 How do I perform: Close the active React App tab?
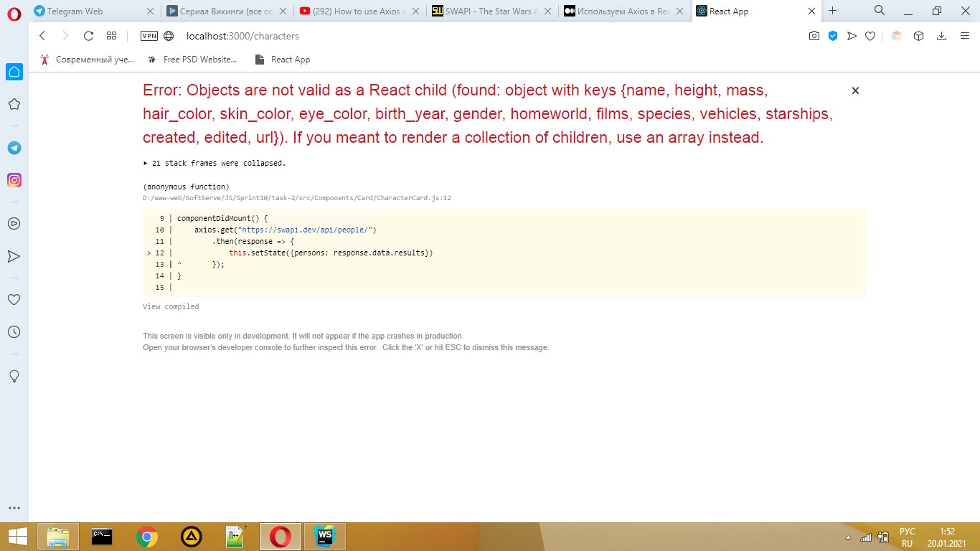812,11
